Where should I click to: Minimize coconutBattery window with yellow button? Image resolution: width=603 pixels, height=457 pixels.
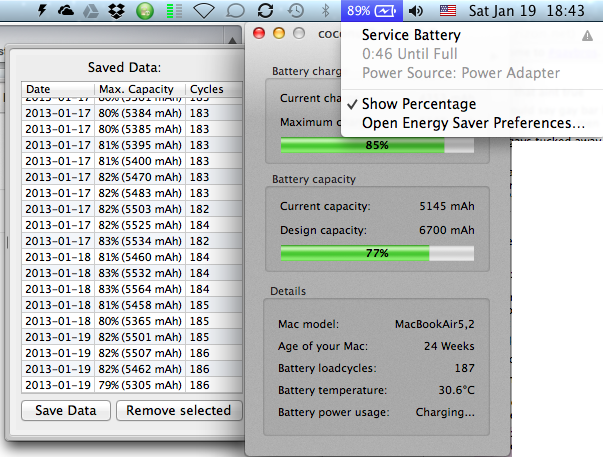pyautogui.click(x=279, y=33)
